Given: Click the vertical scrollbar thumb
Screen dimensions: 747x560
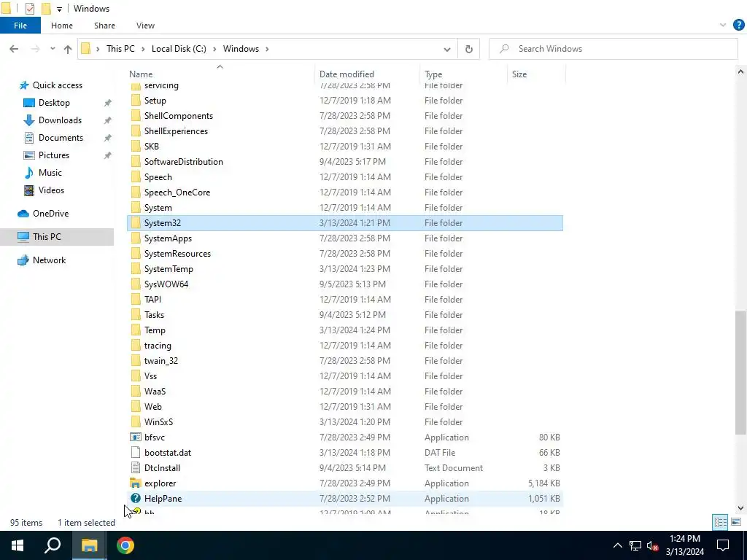Looking at the screenshot, I should (740, 373).
